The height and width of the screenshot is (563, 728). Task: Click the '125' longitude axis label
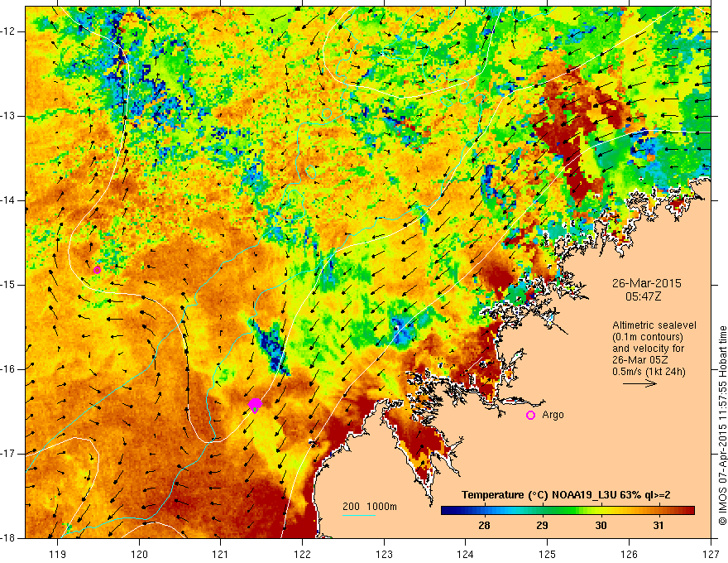click(548, 554)
